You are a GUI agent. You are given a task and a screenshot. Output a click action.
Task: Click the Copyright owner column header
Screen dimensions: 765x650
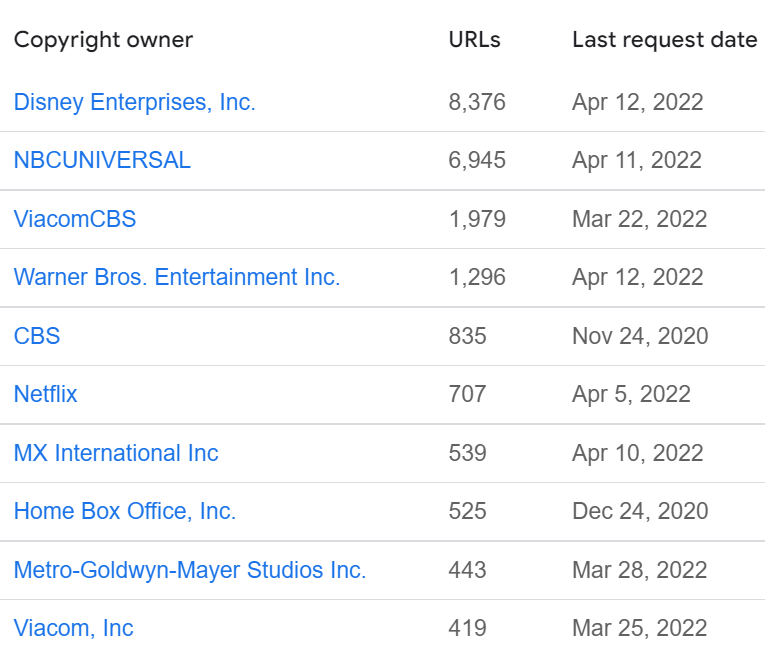click(x=103, y=40)
